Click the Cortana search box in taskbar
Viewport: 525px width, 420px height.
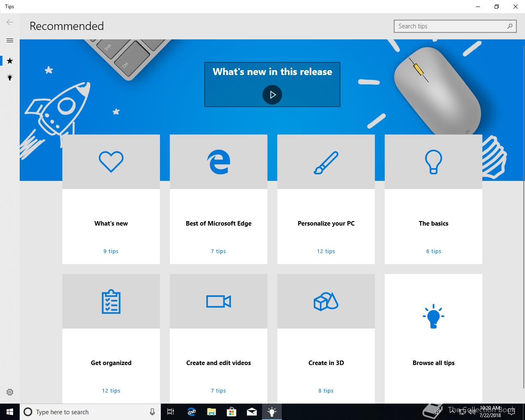coord(90,412)
